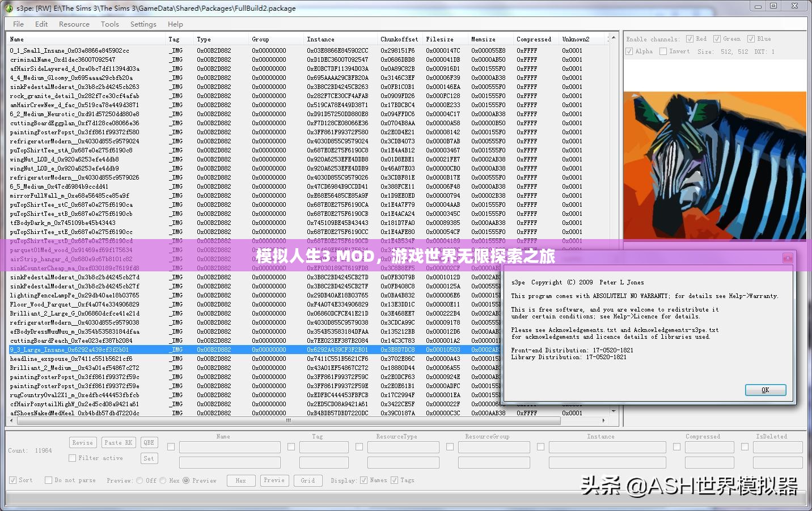Select row 6_5_Medium_0x47cd6984b9ccdd41
Image resolution: width=812 pixels, height=511 pixels.
click(308, 186)
